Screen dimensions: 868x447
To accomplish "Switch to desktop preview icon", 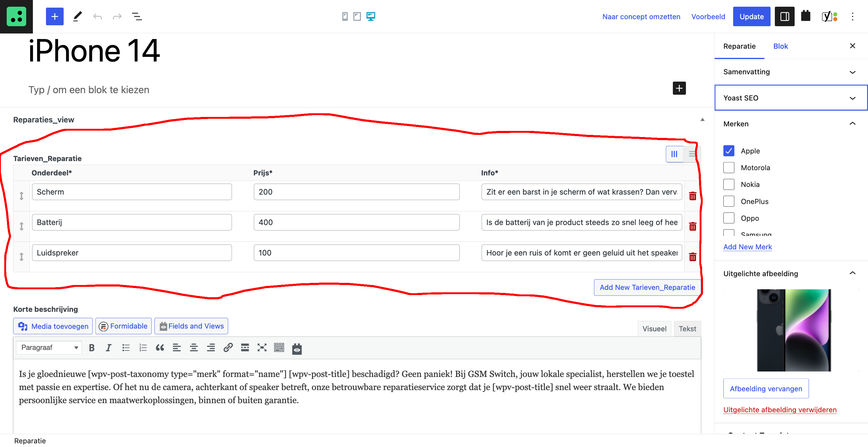I will [371, 16].
